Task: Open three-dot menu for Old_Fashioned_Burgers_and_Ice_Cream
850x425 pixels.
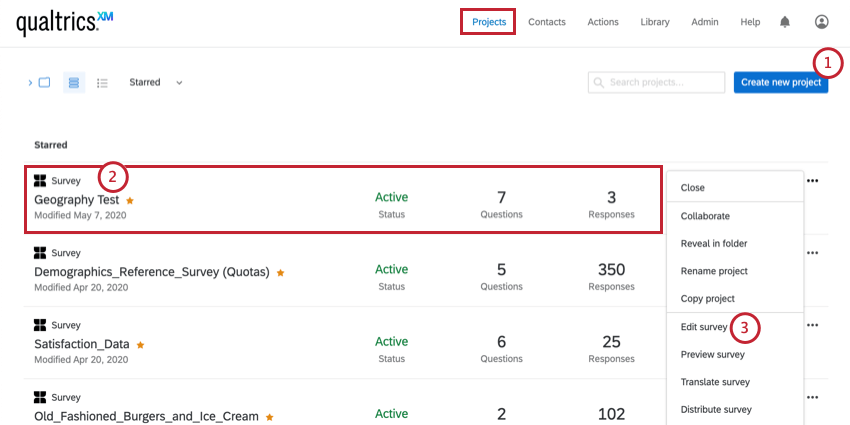Action: 812,397
